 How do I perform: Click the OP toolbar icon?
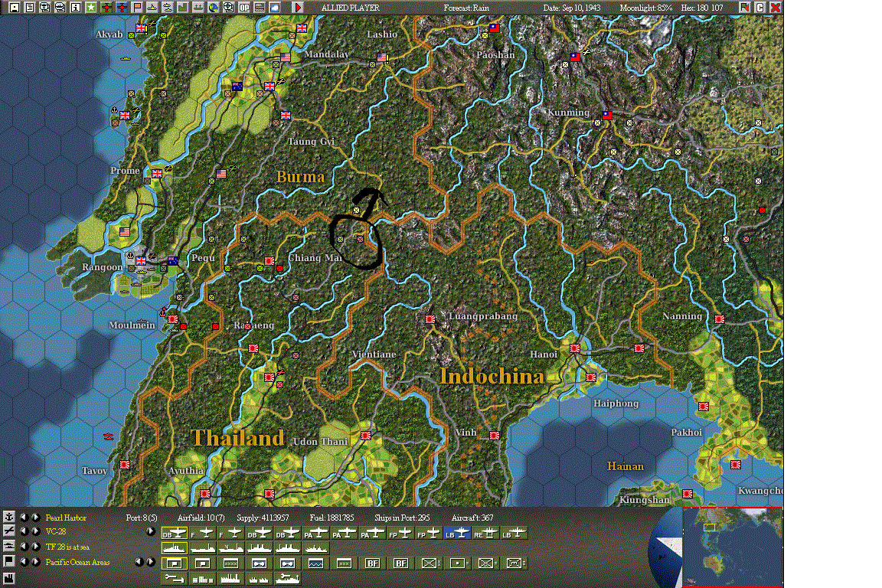244,8
